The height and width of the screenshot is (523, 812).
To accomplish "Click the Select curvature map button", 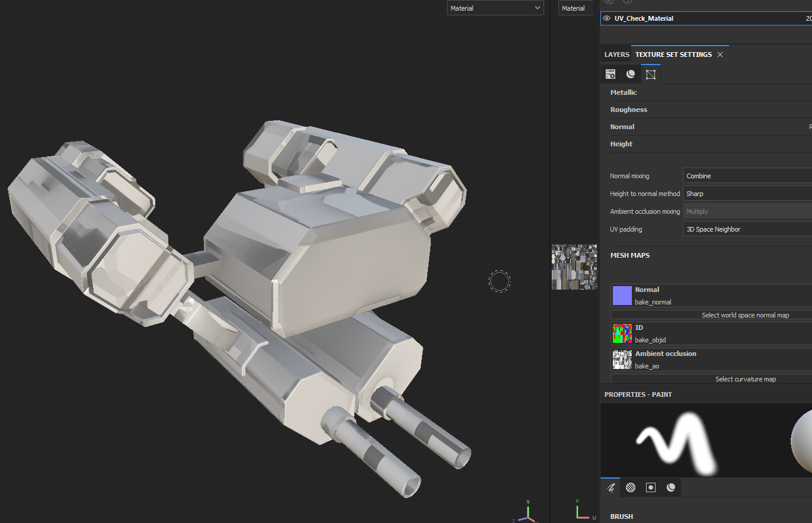I will [745, 379].
